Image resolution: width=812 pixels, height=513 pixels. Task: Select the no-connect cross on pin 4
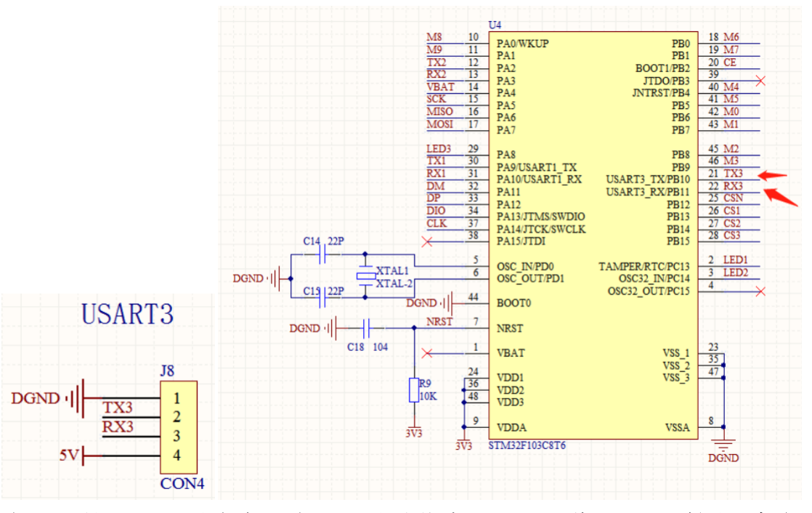[760, 291]
